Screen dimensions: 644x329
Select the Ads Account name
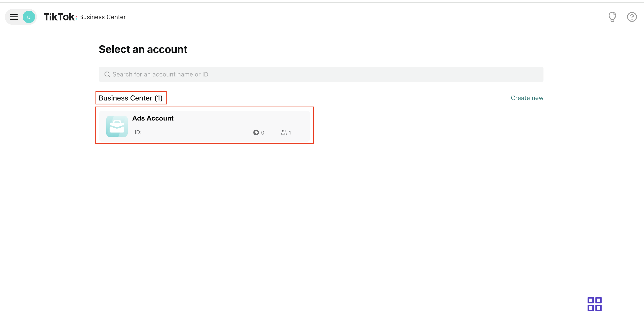pyautogui.click(x=153, y=118)
